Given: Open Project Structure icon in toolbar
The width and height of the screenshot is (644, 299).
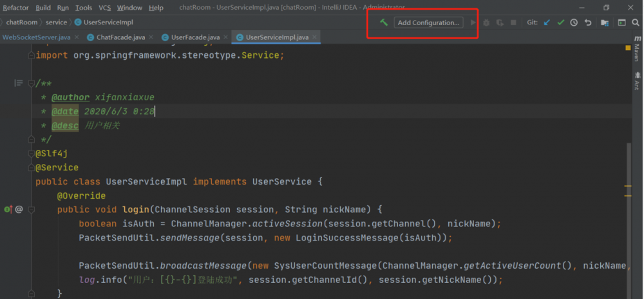Looking at the screenshot, I should pos(605,23).
